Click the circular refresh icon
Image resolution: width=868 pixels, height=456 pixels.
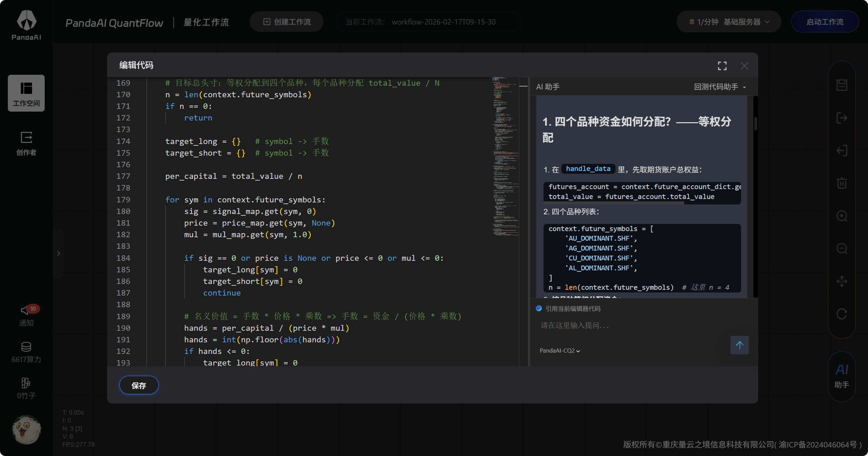point(842,314)
